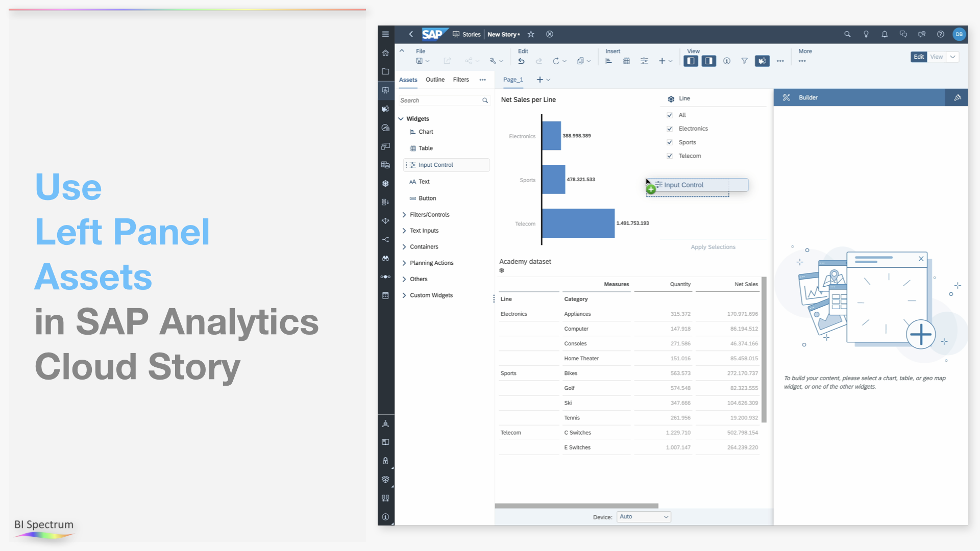Screen dimensions: 980x551
Task: Click the Search field in Assets panel
Action: pyautogui.click(x=443, y=101)
